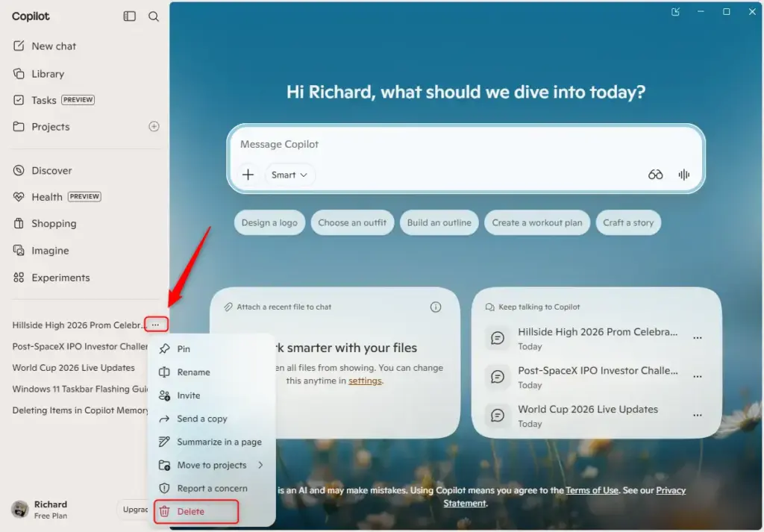Focus the Message Copilot input field
Image resolution: width=764 pixels, height=532 pixels.
[466, 144]
